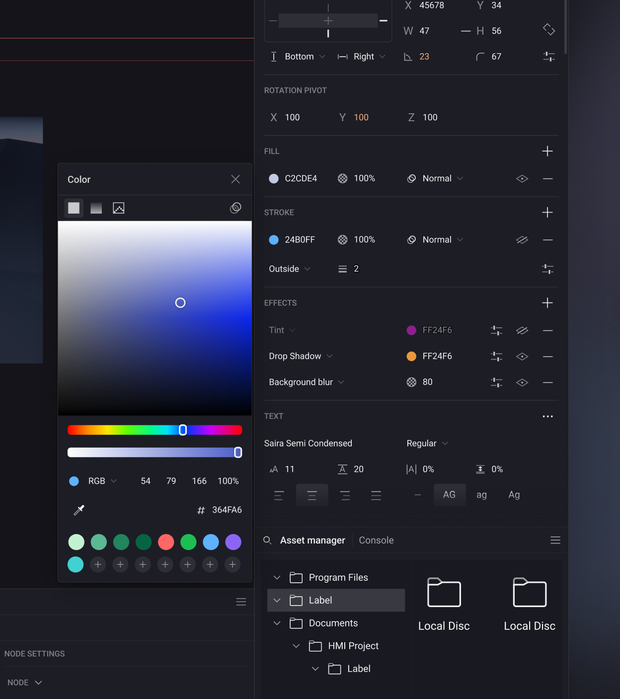Remove the Tint effect
The image size is (620, 699).
548,331
